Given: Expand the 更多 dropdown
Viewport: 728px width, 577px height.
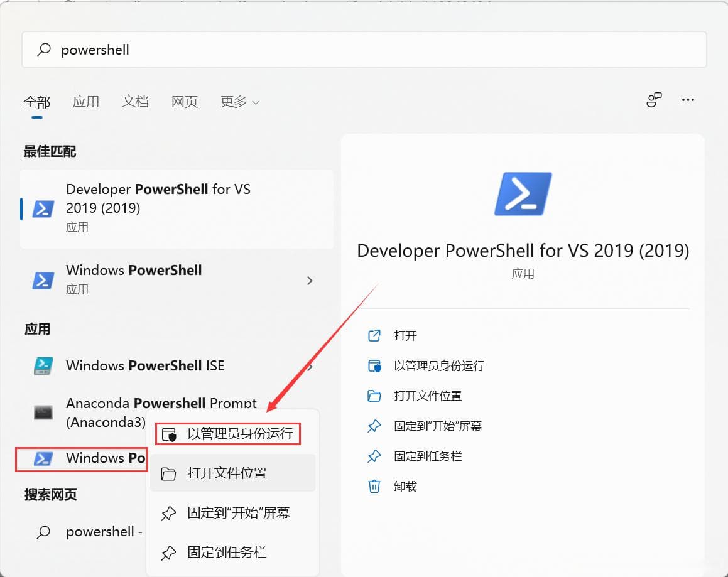Looking at the screenshot, I should pyautogui.click(x=239, y=102).
